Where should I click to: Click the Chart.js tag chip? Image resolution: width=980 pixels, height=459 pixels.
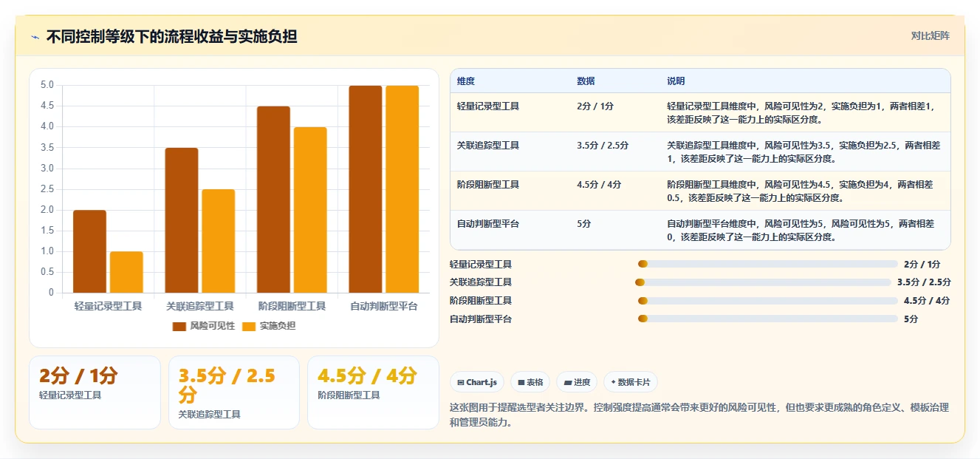478,382
